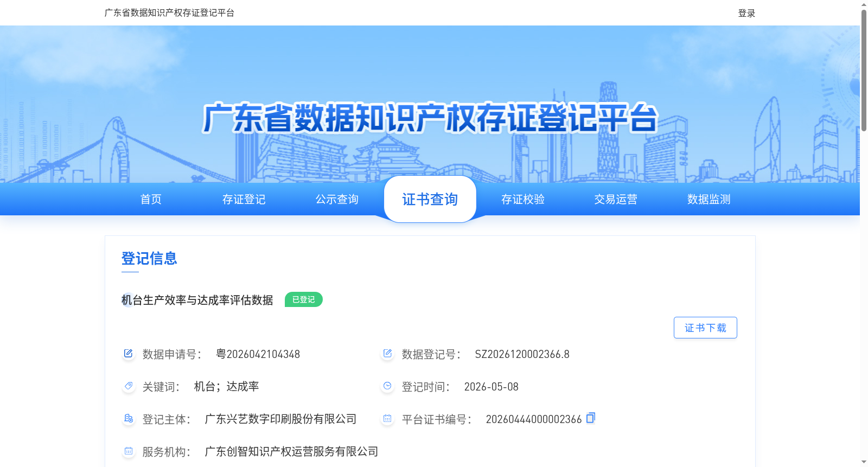Select the 证书查询 tab
Screen dimensions: 868x467
tap(430, 199)
